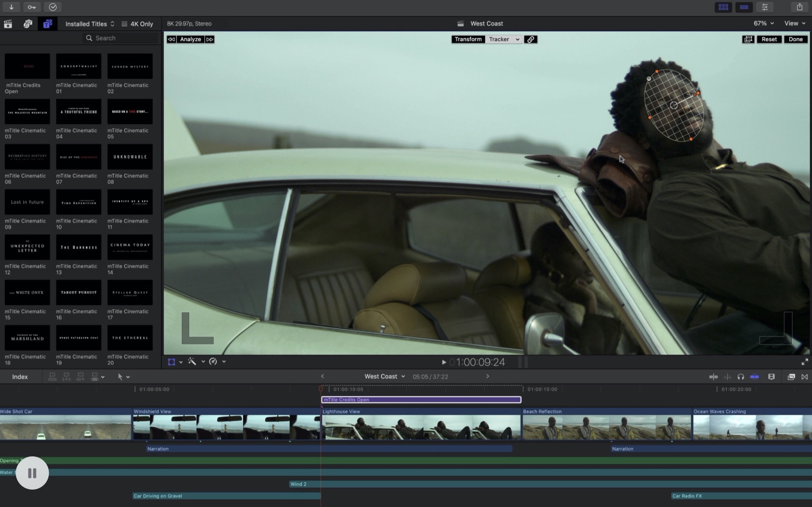Click the Share export icon
Screen dimensions: 812x507
coord(799,7)
